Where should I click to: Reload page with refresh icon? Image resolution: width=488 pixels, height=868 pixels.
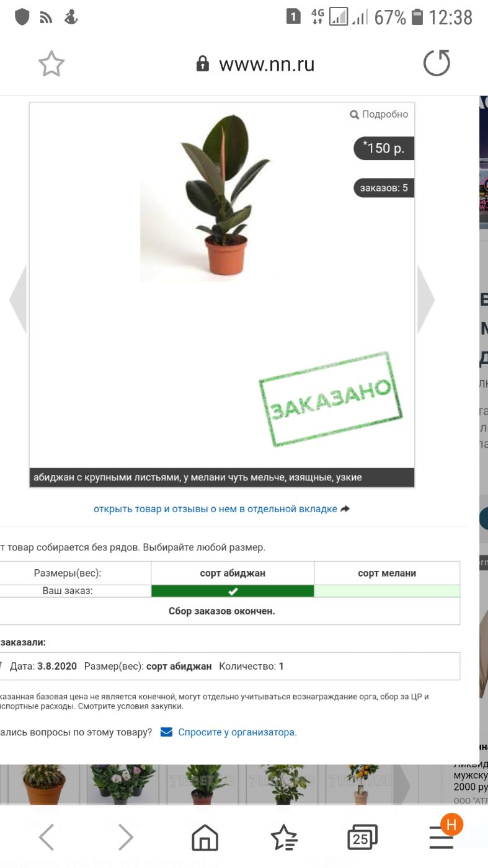click(437, 63)
